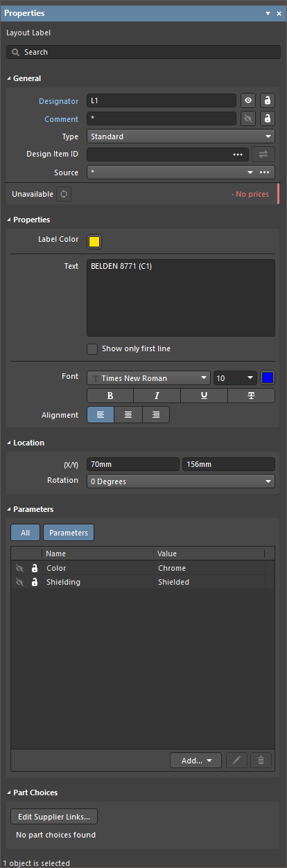The width and height of the screenshot is (287, 868).
Task: Enable Show only first line checkbox
Action: pos(92,348)
